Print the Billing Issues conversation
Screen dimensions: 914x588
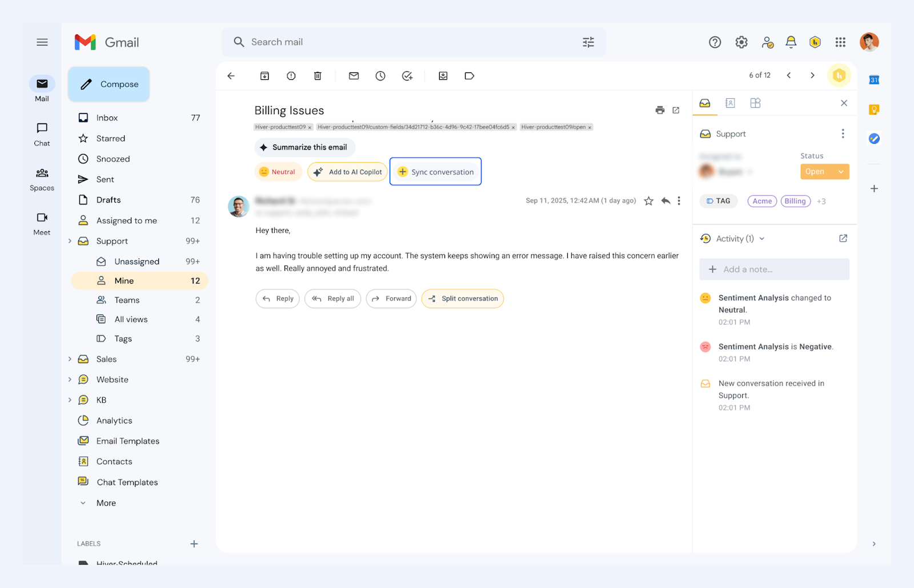(660, 110)
